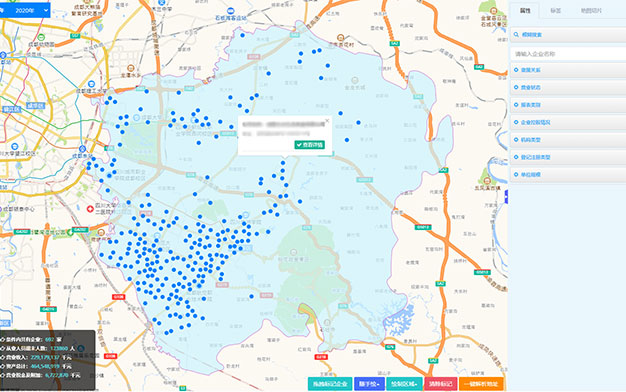The height and width of the screenshot is (392, 626).
Task: Open the blue 随手绘 dropdown button
Action: tap(369, 384)
